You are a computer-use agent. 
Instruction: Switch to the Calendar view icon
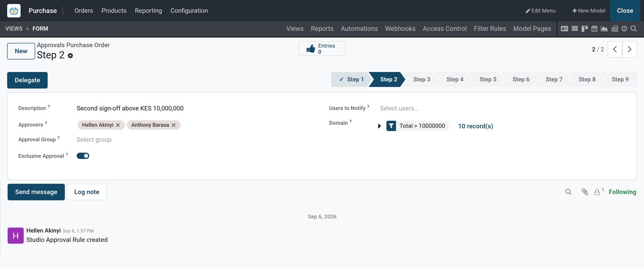point(594,29)
